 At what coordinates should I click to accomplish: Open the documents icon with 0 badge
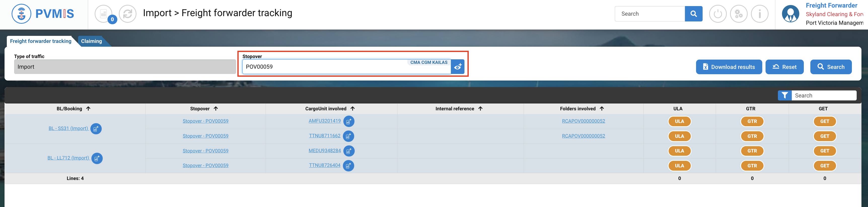[x=104, y=14]
